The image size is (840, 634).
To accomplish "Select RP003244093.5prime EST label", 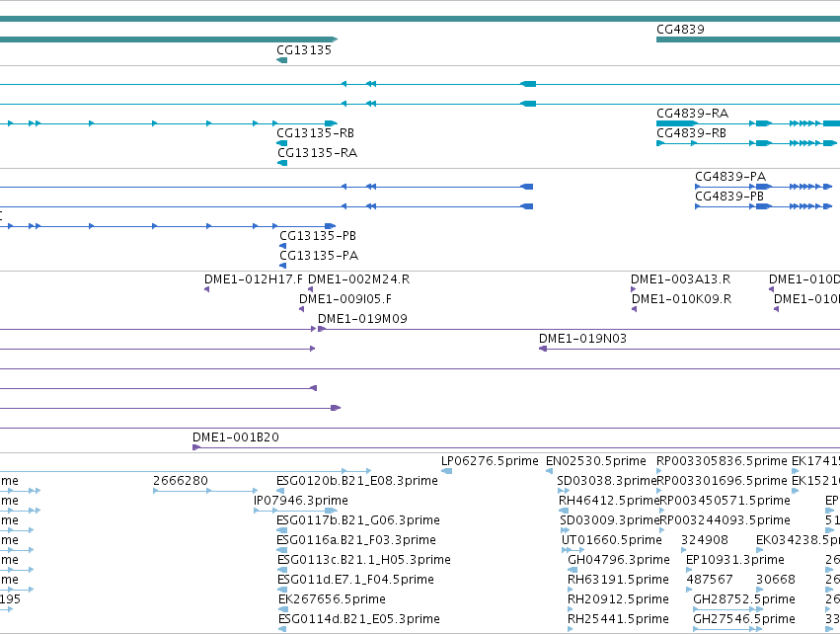I will (x=725, y=520).
